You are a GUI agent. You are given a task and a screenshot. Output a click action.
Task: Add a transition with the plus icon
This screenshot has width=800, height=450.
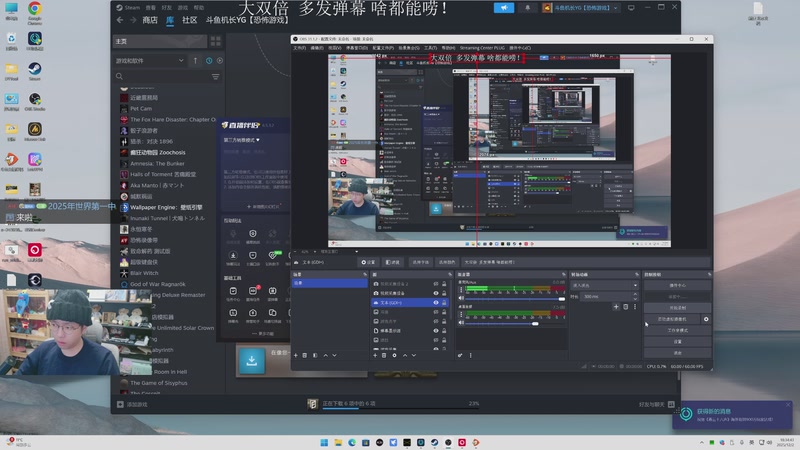616,307
